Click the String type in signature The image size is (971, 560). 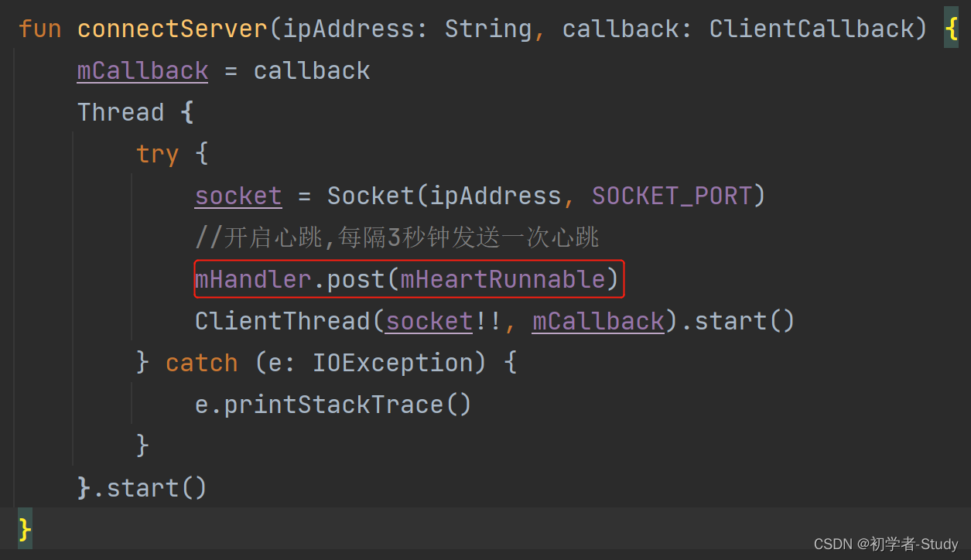pyautogui.click(x=488, y=29)
